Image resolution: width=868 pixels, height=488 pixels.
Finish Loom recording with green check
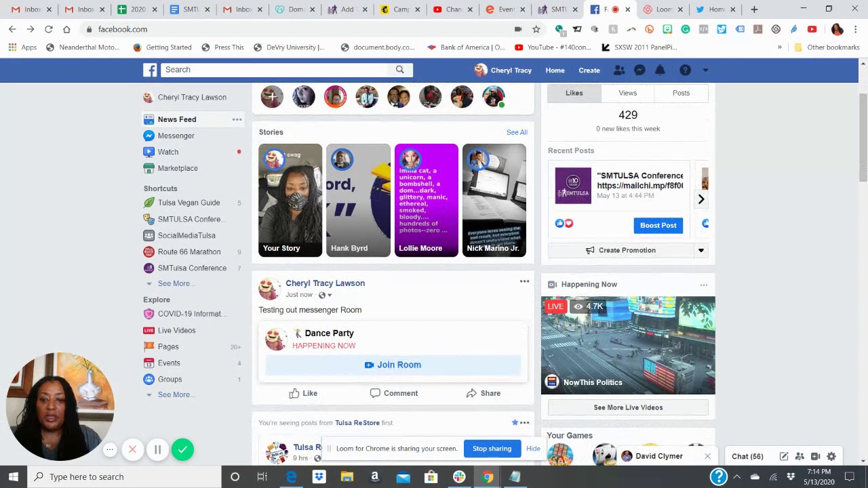coord(182,449)
